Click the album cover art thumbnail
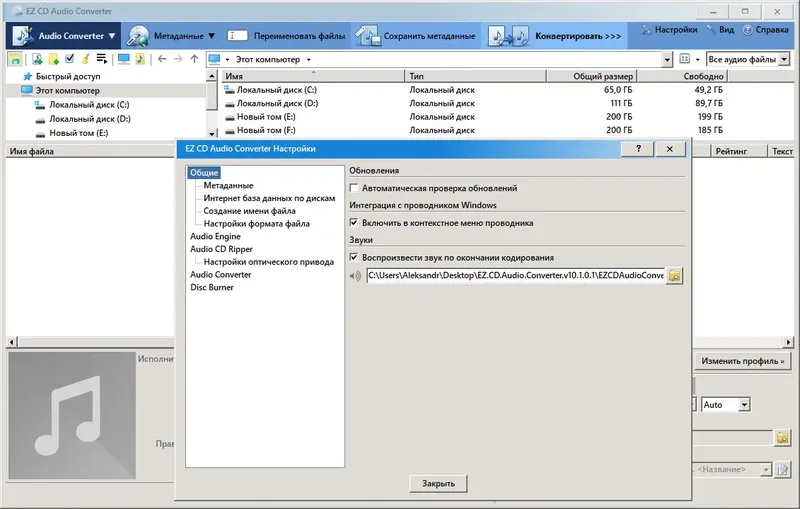The width and height of the screenshot is (800, 509). tap(72, 416)
